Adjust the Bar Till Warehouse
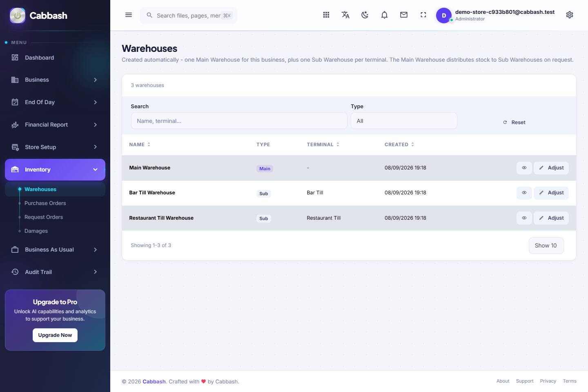 pos(551,193)
